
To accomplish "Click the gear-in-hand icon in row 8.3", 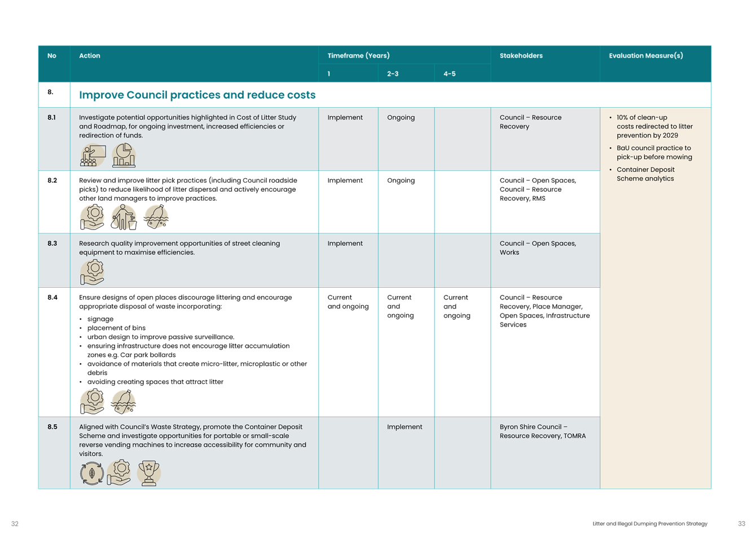I will pos(93,272).
